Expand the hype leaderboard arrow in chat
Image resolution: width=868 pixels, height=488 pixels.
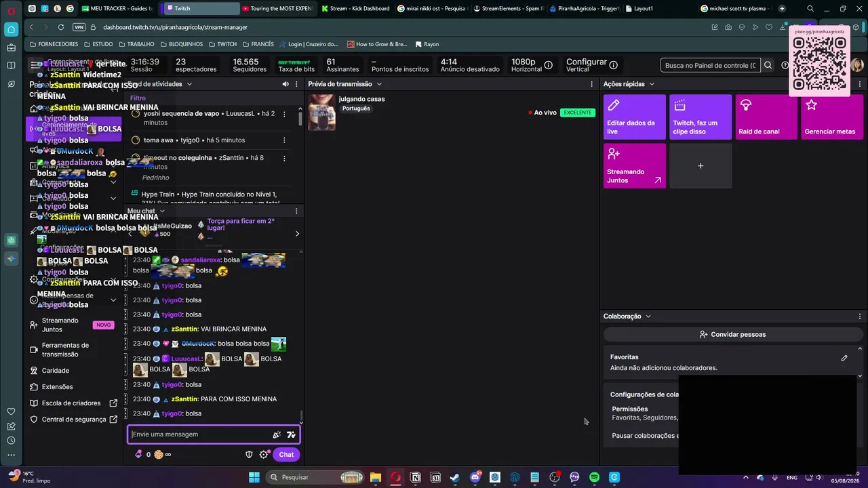(x=297, y=234)
